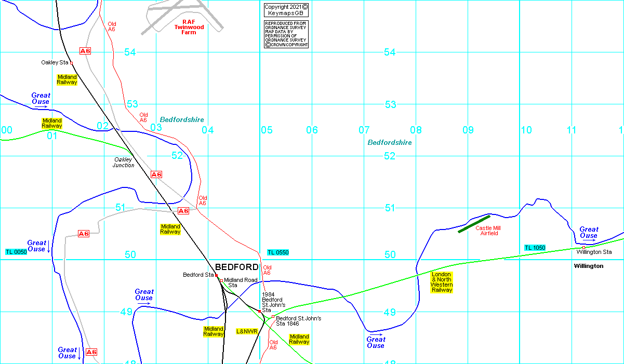Click the Bedford Sta red station marker
Screen dimensions: 624x364
(x=216, y=275)
